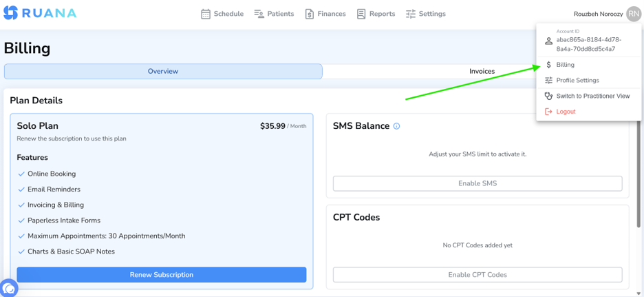Open the chat support bubble

[x=9, y=288]
